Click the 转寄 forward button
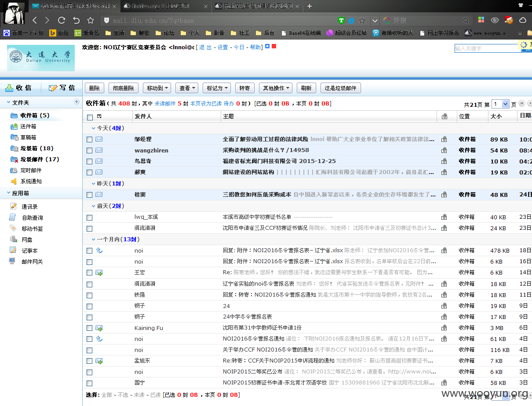The width and height of the screenshot is (532, 406). click(x=244, y=88)
